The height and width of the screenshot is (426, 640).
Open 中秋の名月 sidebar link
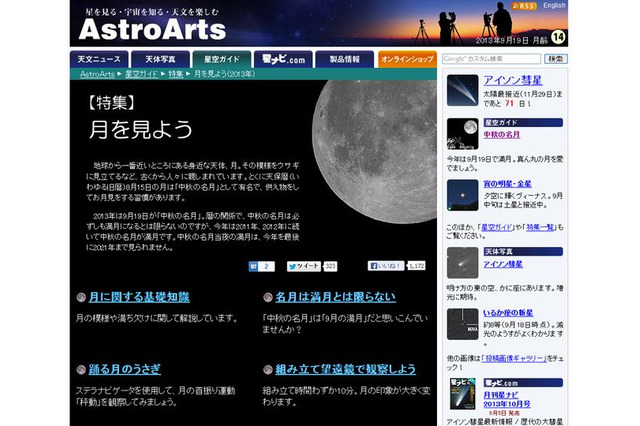pos(502,135)
